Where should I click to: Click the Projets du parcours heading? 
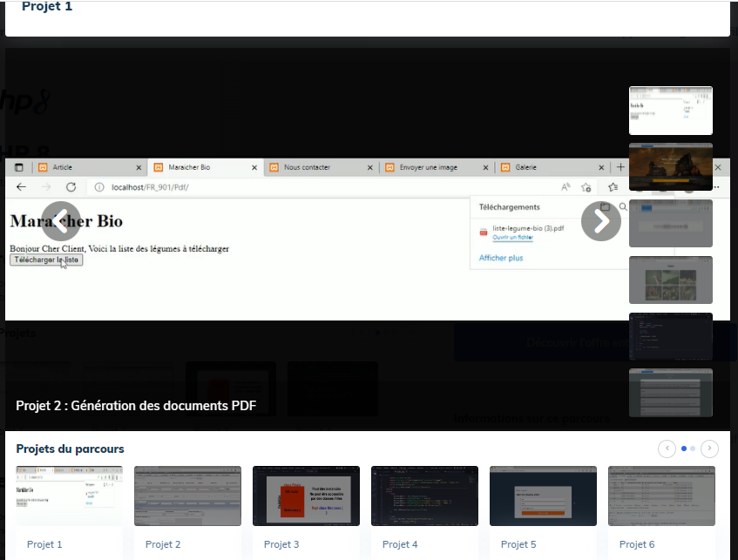pos(70,449)
